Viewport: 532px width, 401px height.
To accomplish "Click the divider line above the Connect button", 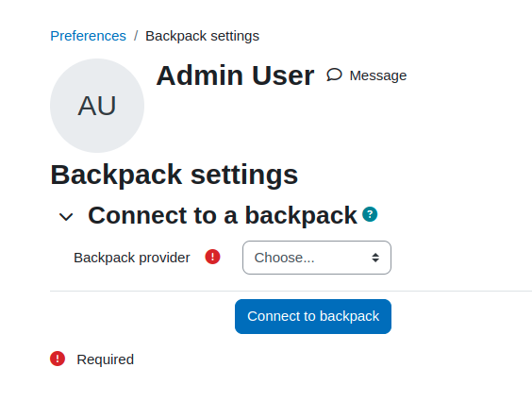I will click(291, 291).
